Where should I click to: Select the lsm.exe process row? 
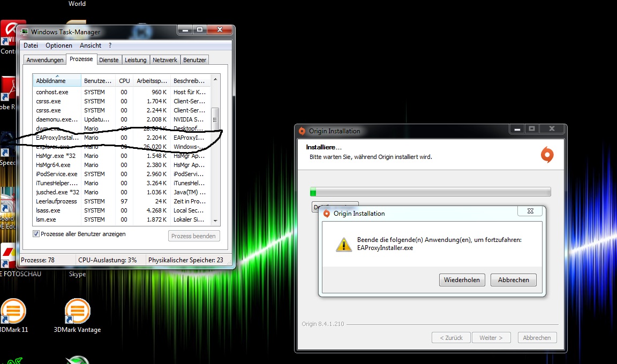pyautogui.click(x=122, y=219)
